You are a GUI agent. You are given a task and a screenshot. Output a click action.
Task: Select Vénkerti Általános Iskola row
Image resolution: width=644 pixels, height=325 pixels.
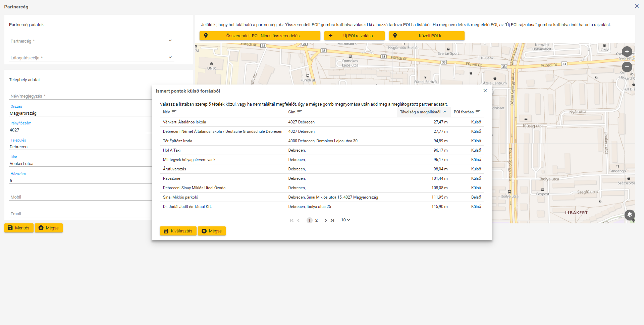tap(184, 122)
